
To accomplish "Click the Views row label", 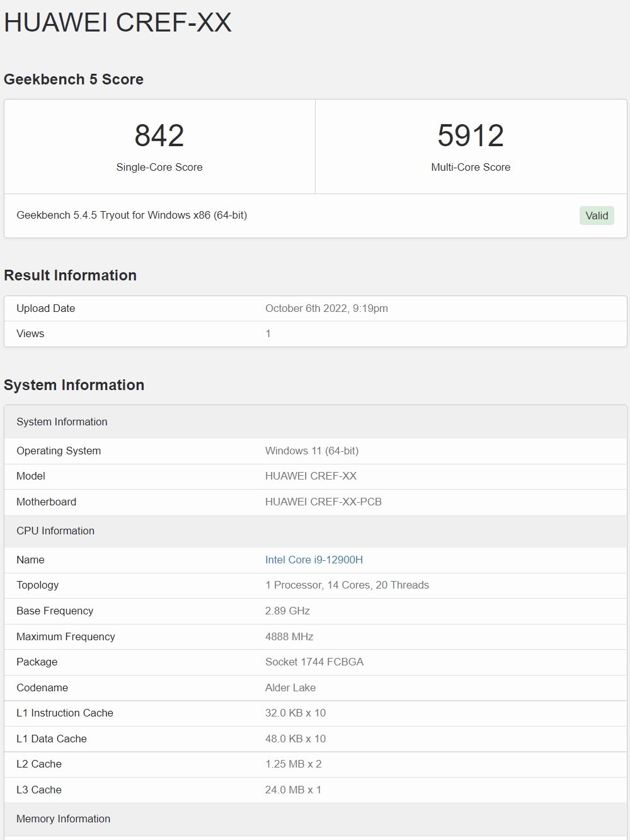I will [30, 333].
